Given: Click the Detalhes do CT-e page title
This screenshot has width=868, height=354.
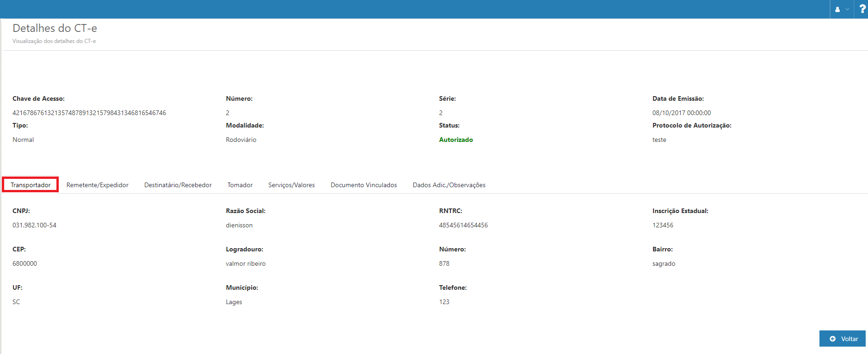Looking at the screenshot, I should (55, 28).
